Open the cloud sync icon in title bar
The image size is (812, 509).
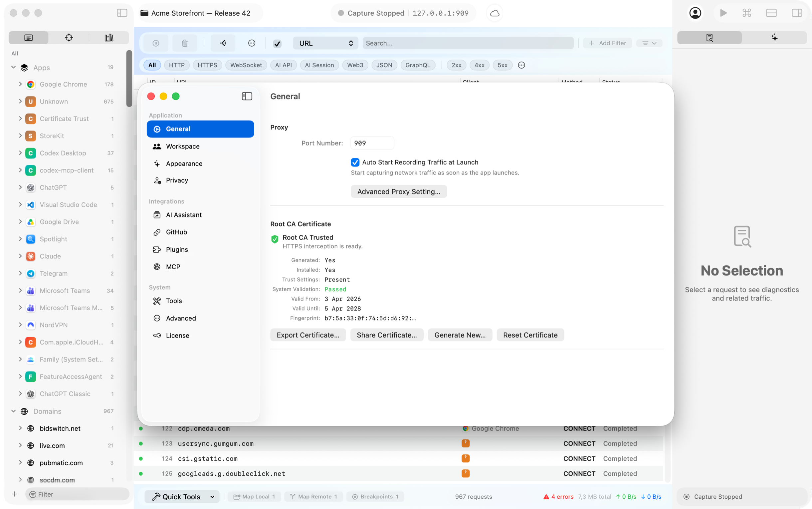(494, 13)
